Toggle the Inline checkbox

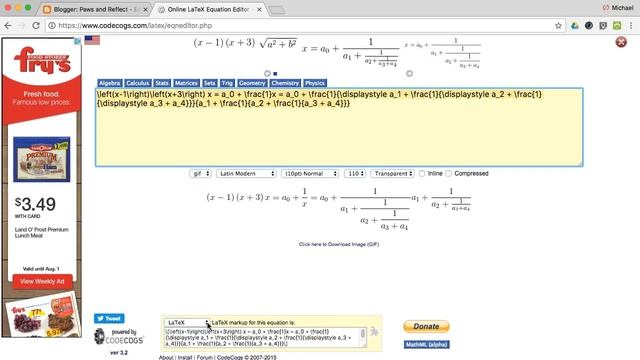[x=422, y=173]
